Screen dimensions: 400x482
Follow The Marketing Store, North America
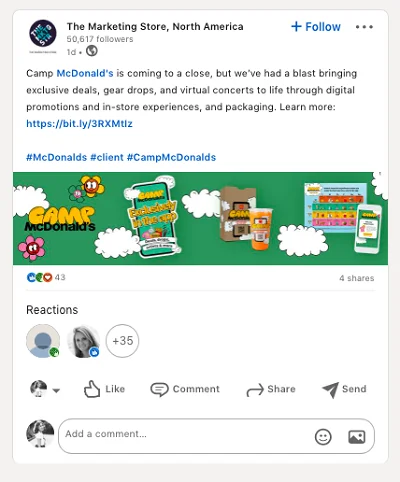click(316, 27)
